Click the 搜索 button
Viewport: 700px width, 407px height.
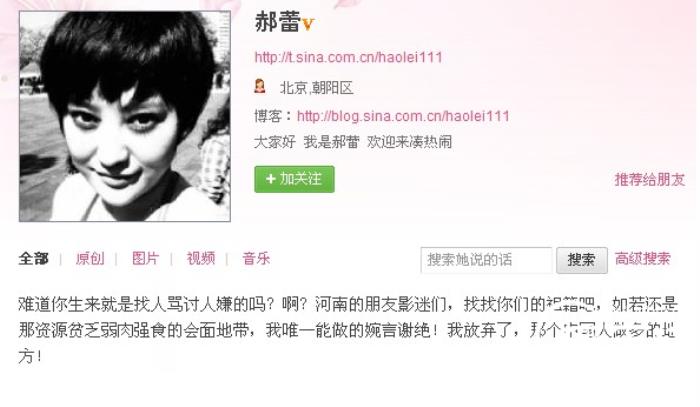click(x=582, y=260)
